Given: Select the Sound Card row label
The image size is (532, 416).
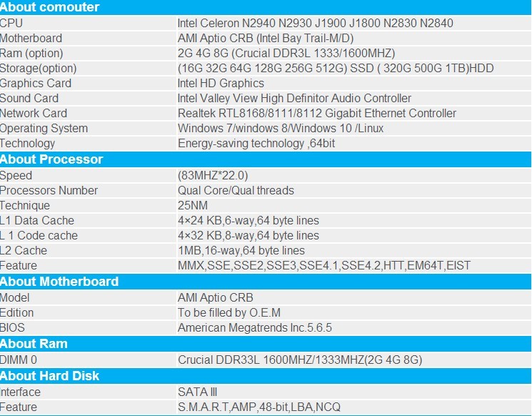Looking at the screenshot, I should coord(29,99).
